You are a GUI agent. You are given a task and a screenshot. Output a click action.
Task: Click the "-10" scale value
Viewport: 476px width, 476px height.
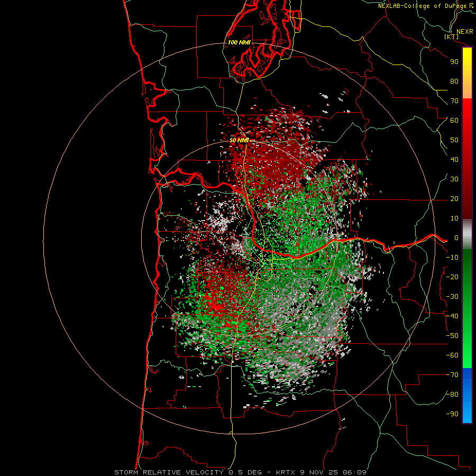tap(452, 258)
